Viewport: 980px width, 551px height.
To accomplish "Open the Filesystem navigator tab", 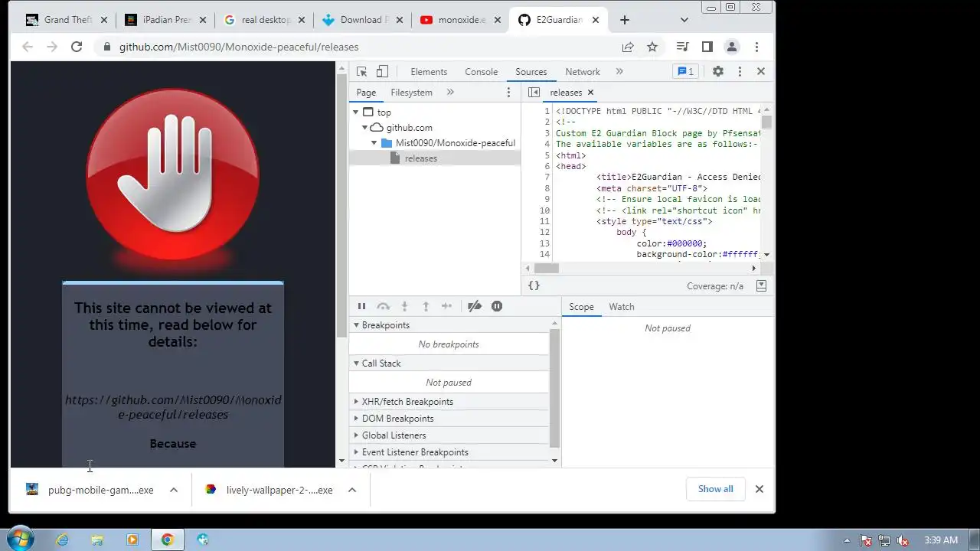I will tap(412, 93).
